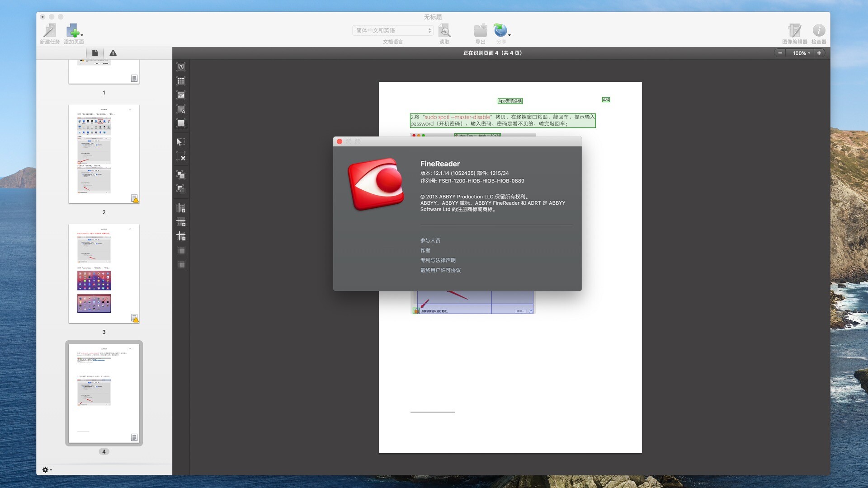Select page 3 thumbnail
This screenshot has height=488, width=868.
tap(104, 273)
